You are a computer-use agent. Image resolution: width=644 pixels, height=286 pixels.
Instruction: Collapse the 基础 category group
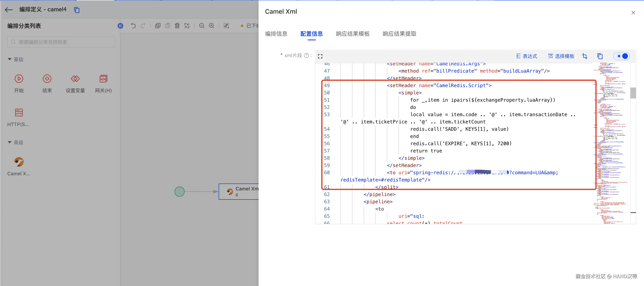[x=10, y=59]
